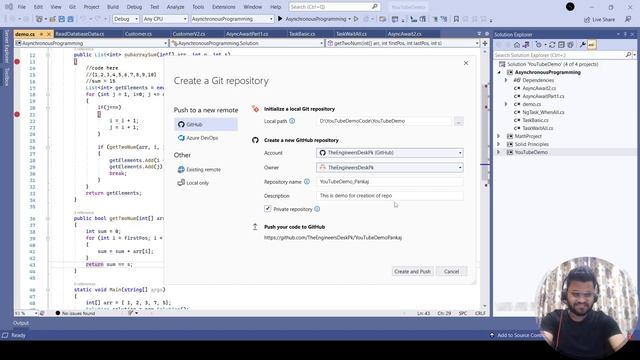Open the Git menu
Viewport: 640px width, 360px height.
click(72, 7)
